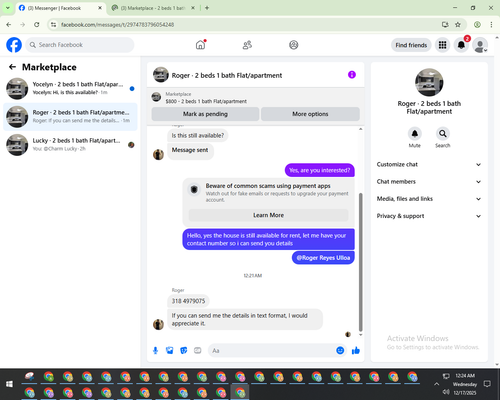Screen dimensions: 500x400
Task: Switch to the Marketplace 2 beds browser tab
Action: [153, 8]
